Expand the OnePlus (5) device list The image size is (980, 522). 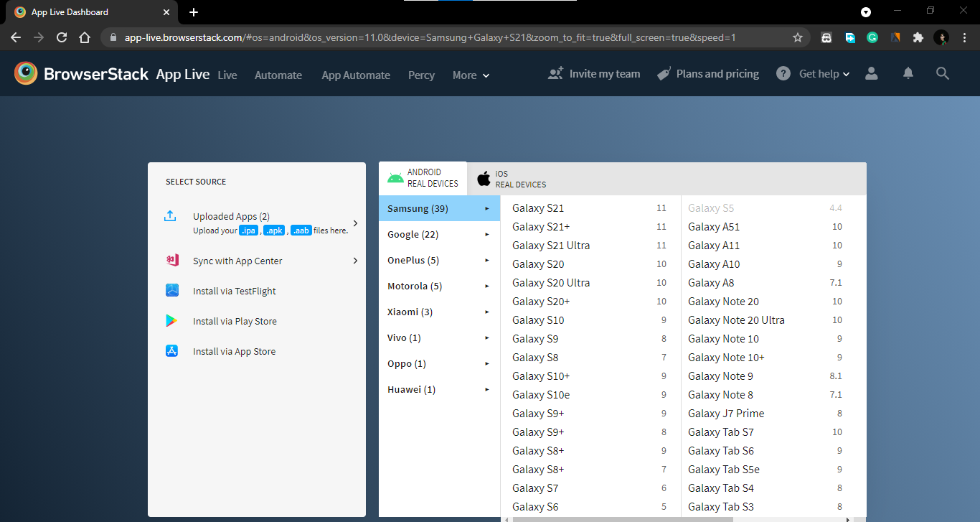(439, 260)
